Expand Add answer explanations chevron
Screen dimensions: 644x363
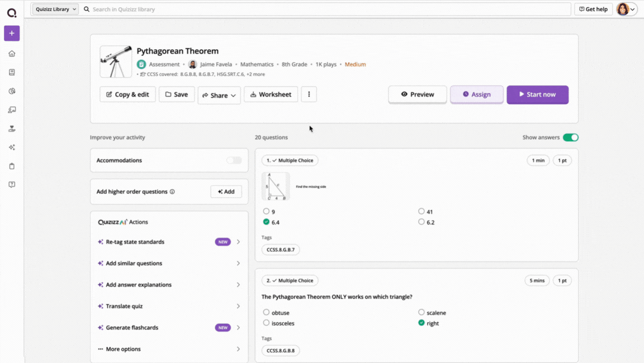pyautogui.click(x=238, y=285)
